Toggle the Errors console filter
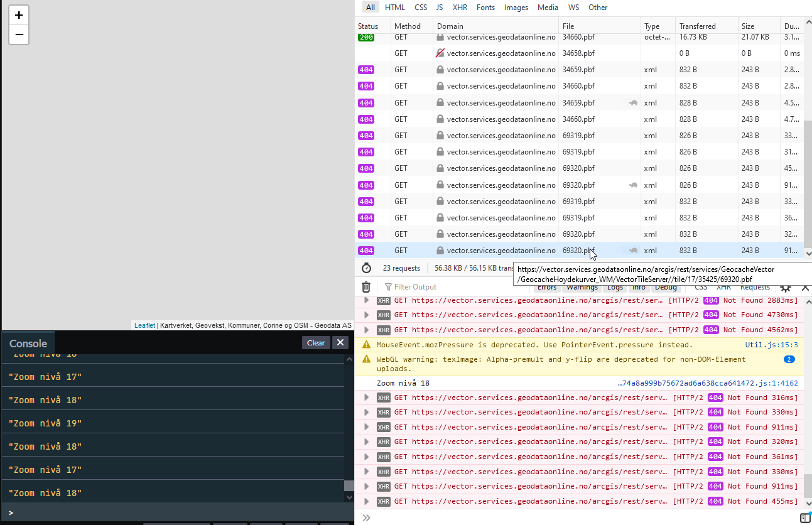The image size is (812, 525). (546, 287)
